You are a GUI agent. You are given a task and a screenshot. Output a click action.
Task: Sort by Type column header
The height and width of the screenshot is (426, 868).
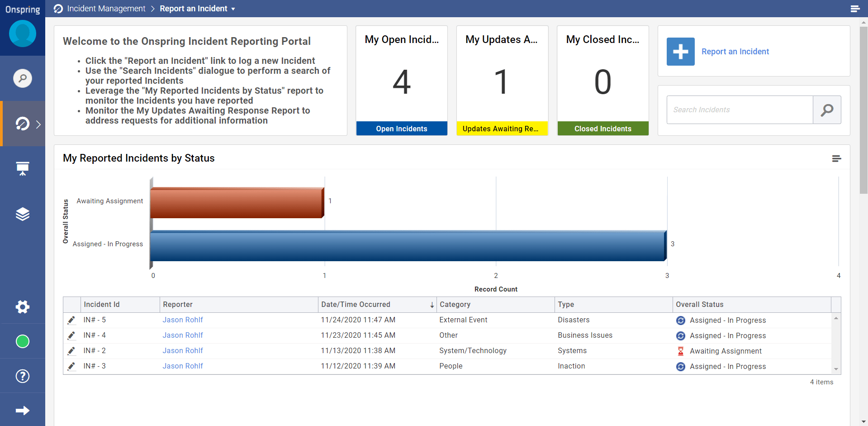614,305
